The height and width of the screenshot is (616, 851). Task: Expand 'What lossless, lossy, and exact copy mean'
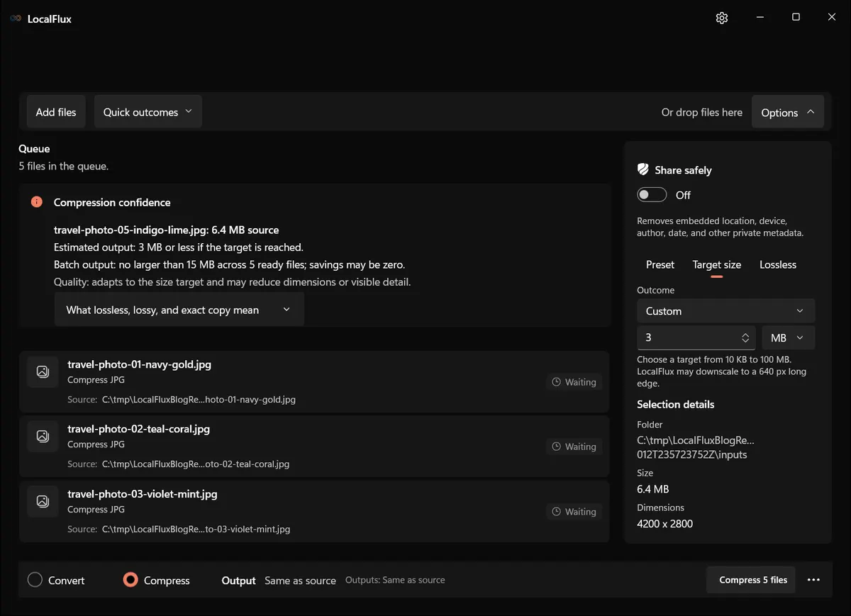(179, 310)
